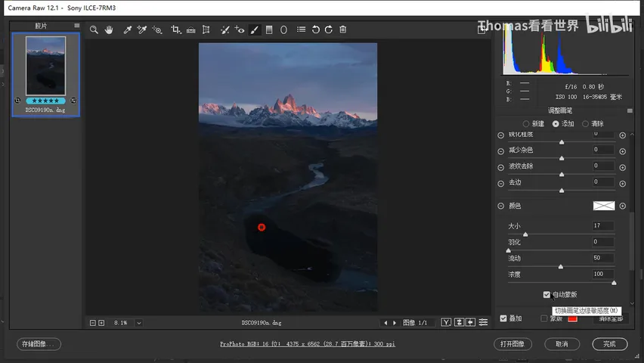
Task: Swap before and after settings icon
Action: pyautogui.click(x=459, y=323)
